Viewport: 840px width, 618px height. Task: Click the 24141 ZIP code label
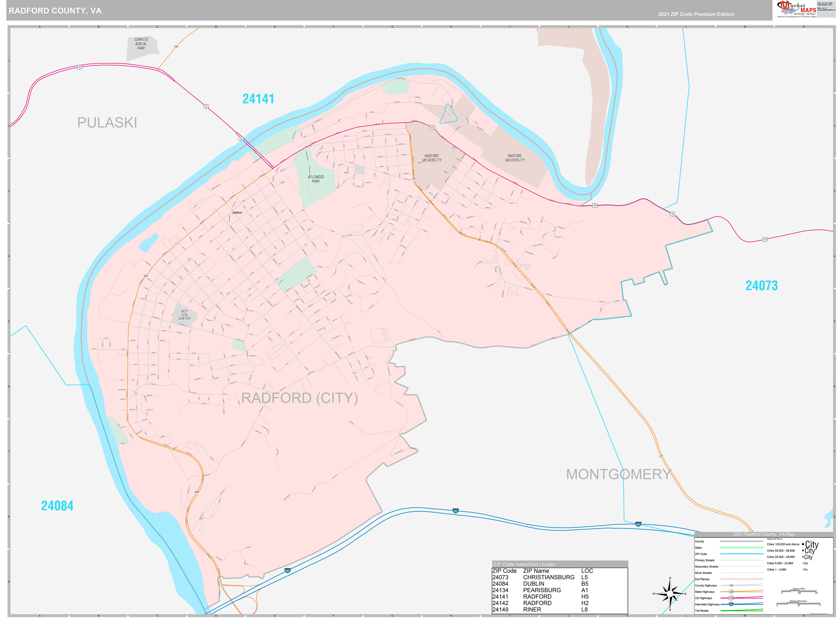point(258,99)
